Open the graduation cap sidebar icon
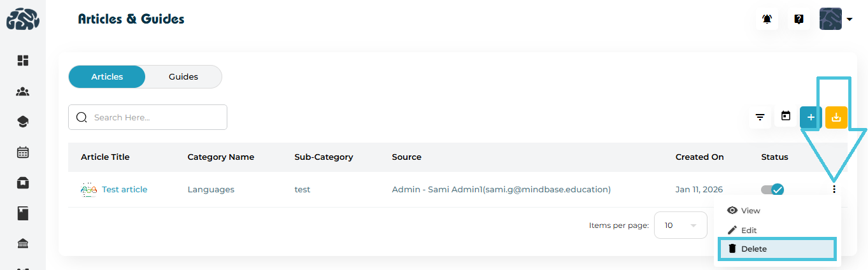The image size is (868, 270). coord(23,122)
